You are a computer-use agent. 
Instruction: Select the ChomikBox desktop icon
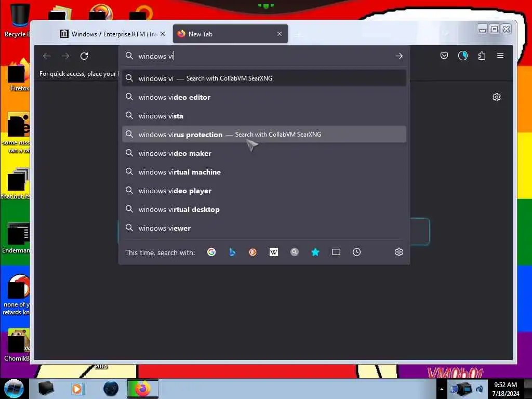tap(18, 344)
